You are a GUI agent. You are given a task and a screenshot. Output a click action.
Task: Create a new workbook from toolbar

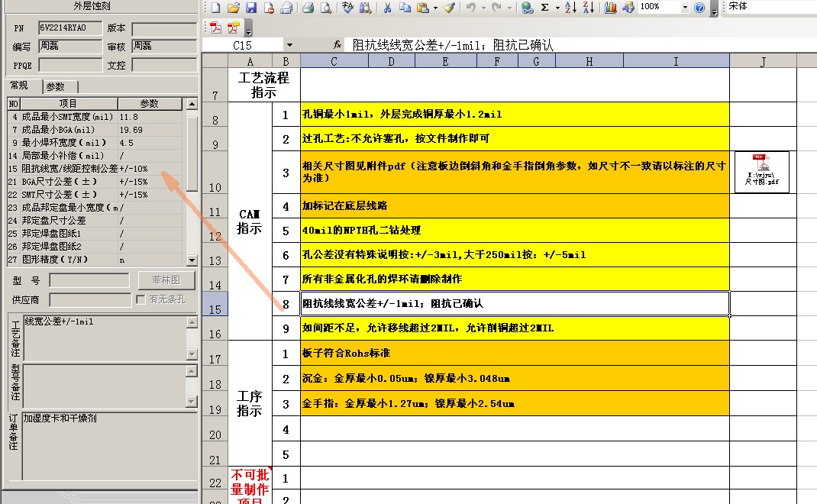(x=216, y=8)
